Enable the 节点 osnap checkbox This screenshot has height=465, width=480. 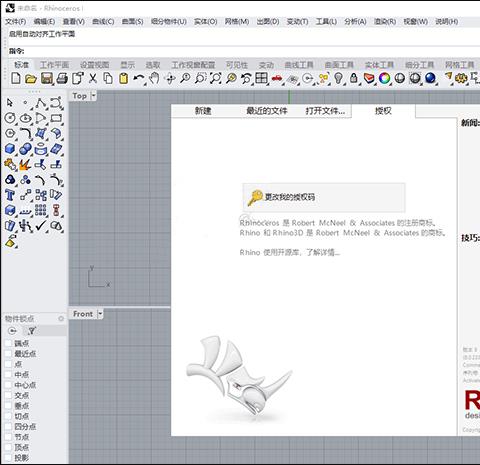tap(8, 437)
